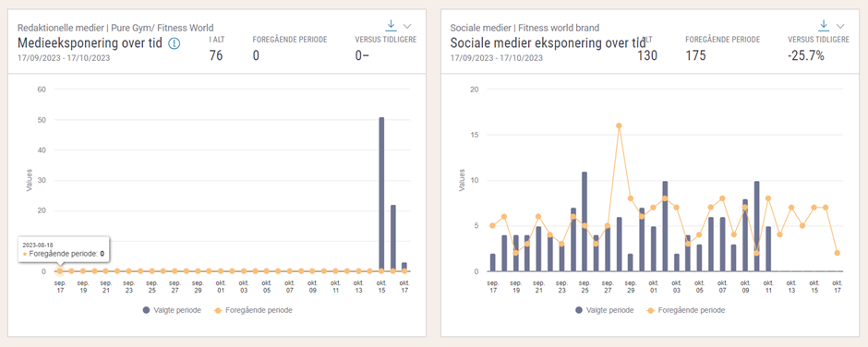Toggle Foregående periode legend in left chart
Viewport: 868px width, 347px height.
point(252,310)
